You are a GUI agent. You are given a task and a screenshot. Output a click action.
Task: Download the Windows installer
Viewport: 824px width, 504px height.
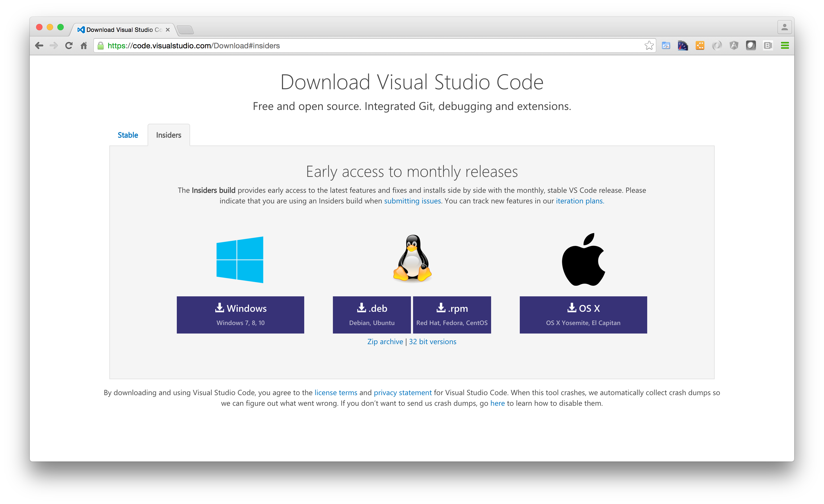click(240, 315)
